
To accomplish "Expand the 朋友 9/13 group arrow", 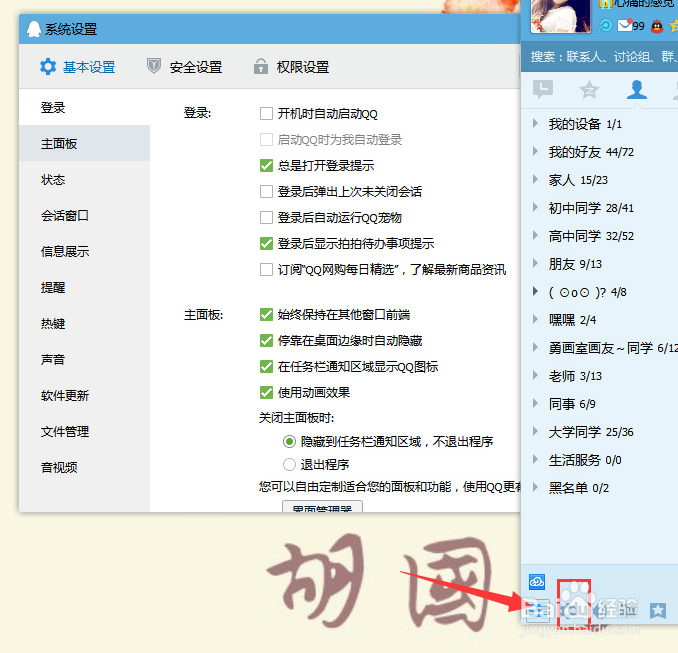I will tap(535, 263).
